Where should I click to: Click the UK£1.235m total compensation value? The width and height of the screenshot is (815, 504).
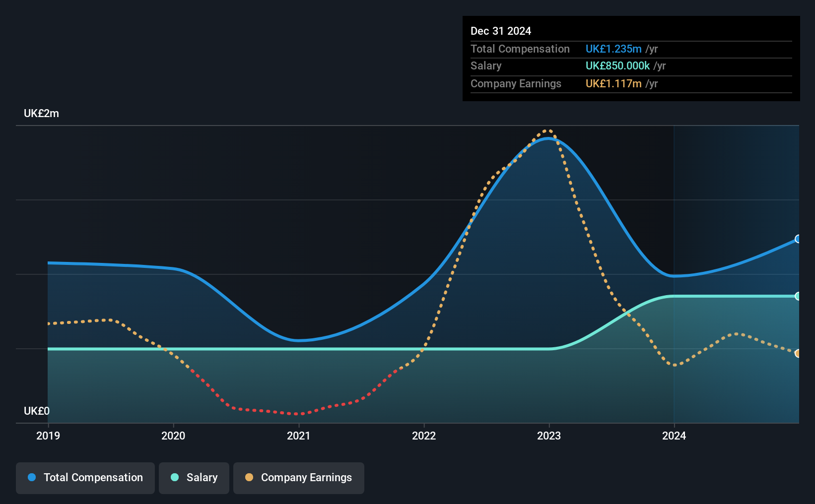[x=613, y=49]
